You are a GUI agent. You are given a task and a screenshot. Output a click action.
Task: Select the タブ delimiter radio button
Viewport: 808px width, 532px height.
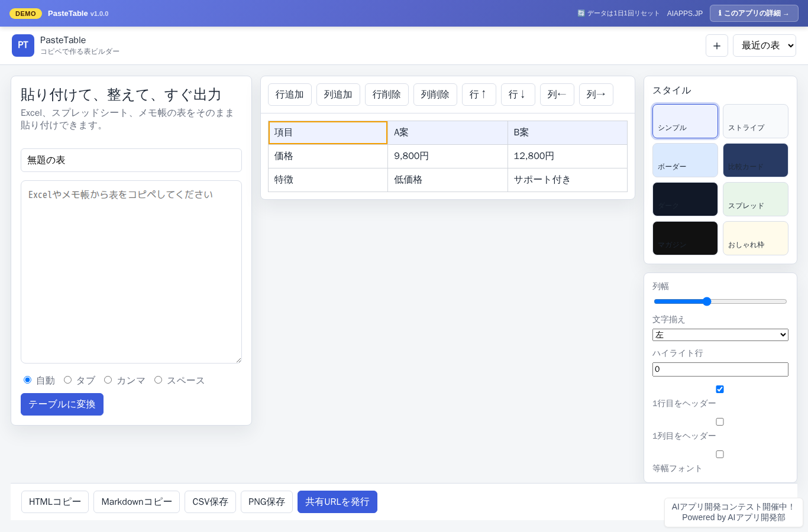67,379
